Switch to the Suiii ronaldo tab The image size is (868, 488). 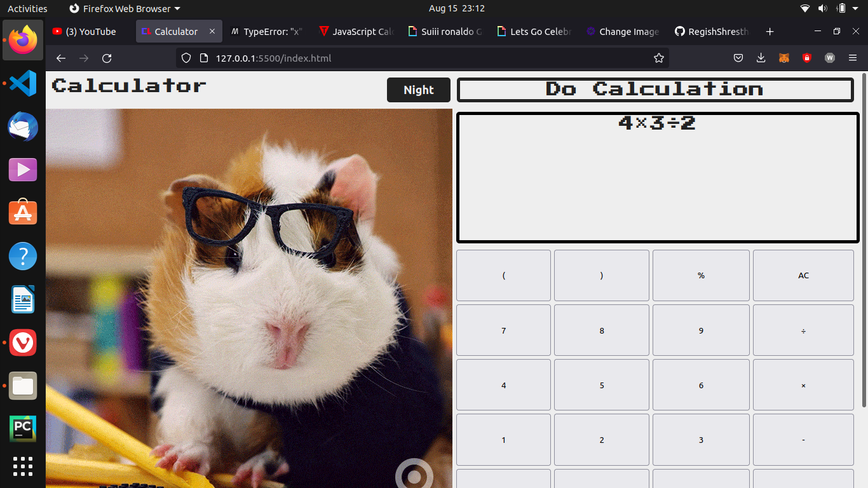click(445, 32)
